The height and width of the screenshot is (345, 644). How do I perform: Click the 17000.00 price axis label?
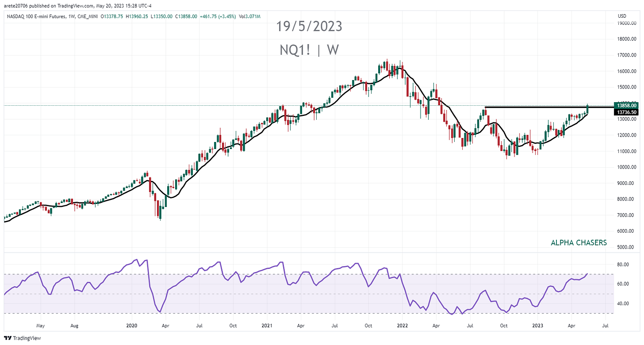coord(627,55)
